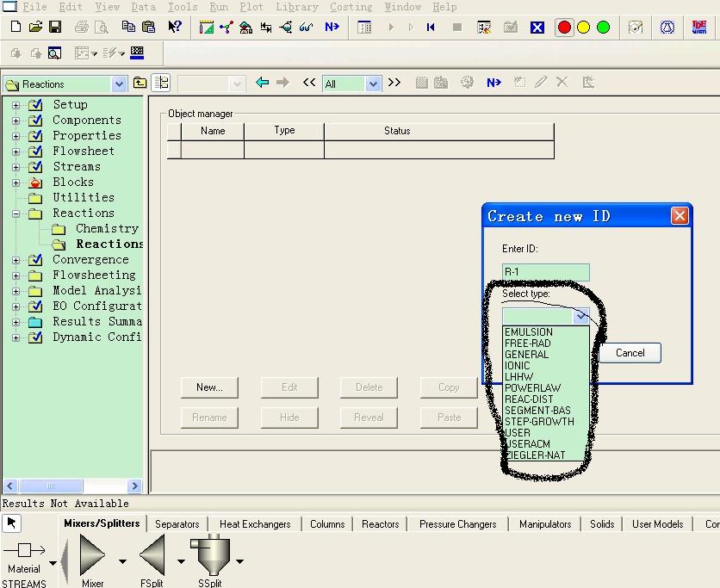Expand the Setup tree node
Screen dimensions: 720x588
tap(16, 105)
